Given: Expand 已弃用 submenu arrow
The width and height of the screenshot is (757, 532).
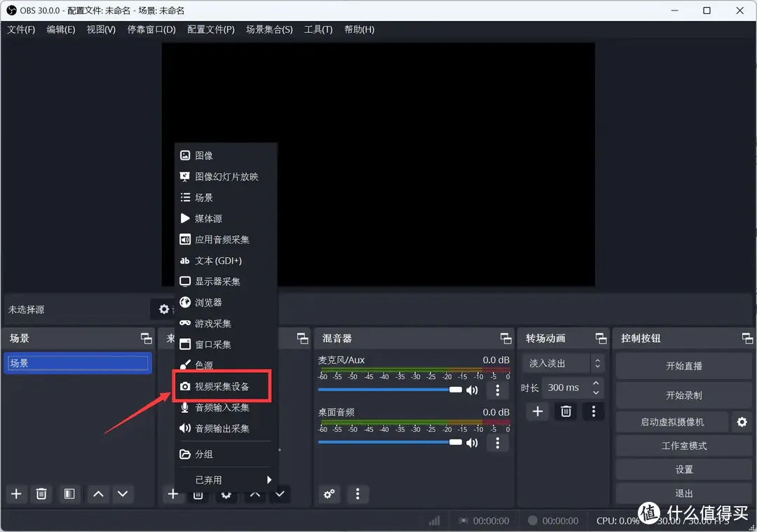Looking at the screenshot, I should 269,480.
